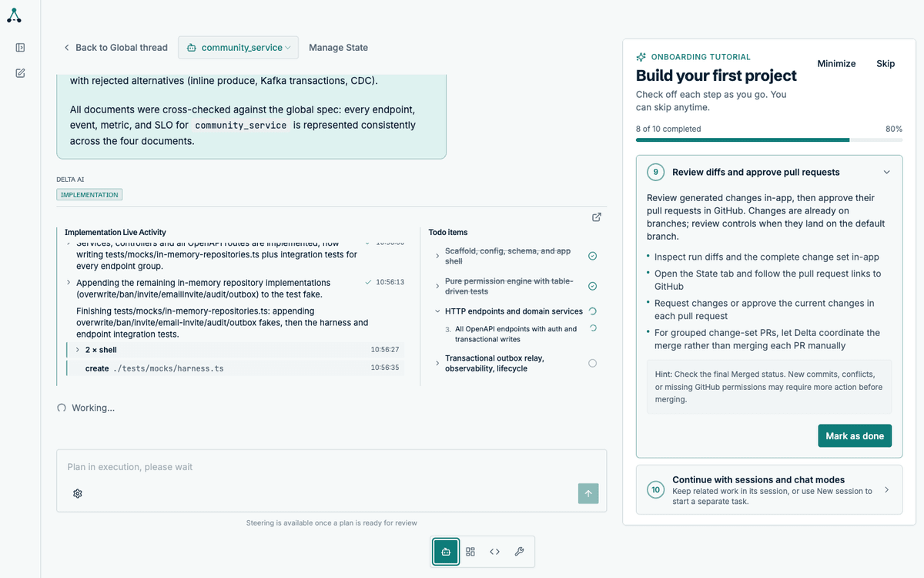Focus the 'Plan in execution' input field
The height and width of the screenshot is (578, 924).
coord(331,467)
